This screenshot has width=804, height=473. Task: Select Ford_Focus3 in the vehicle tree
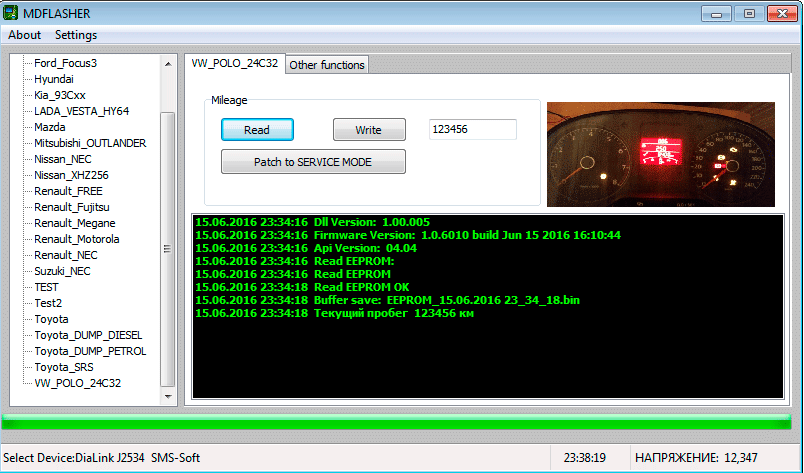click(65, 63)
